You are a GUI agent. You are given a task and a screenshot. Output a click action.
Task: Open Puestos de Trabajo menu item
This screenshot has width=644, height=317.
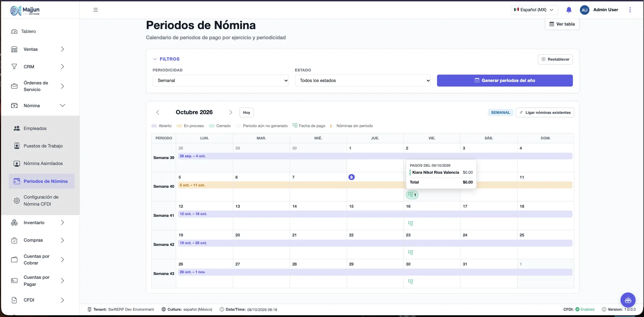(x=43, y=146)
